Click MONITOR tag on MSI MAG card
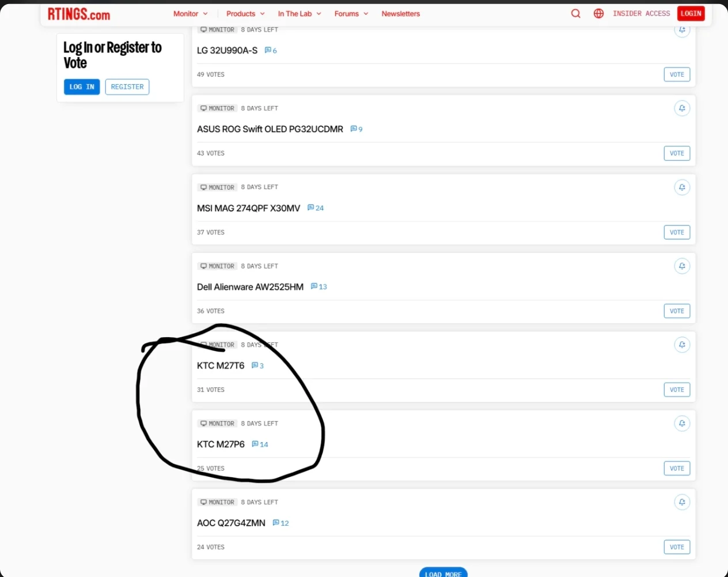 coord(217,187)
